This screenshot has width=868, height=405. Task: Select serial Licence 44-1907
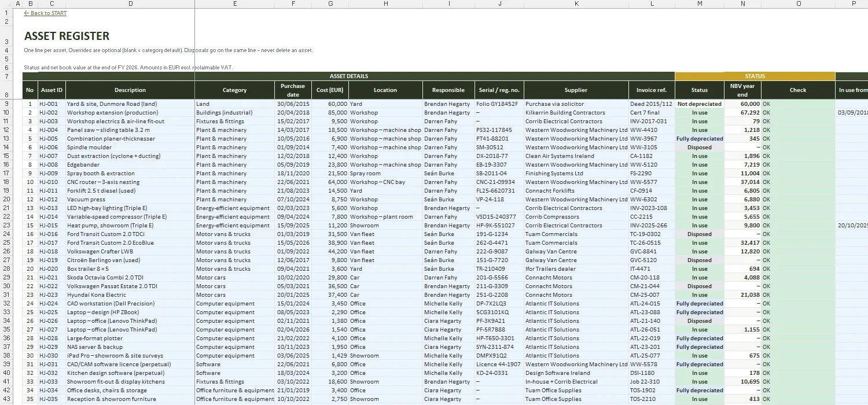499,365
